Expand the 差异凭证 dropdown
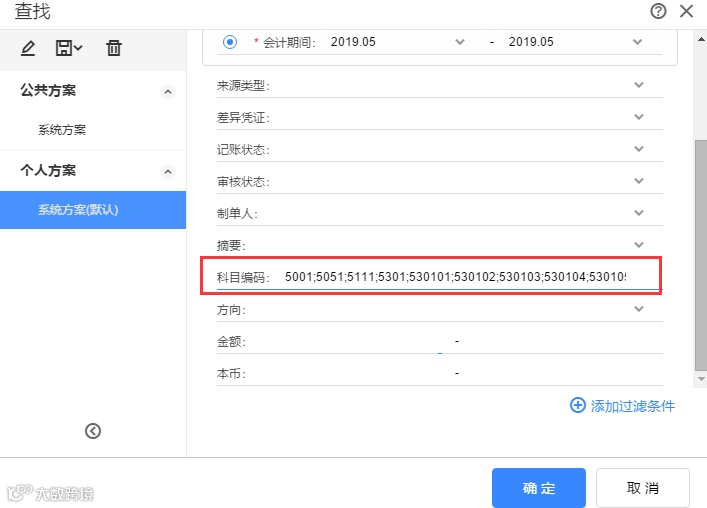 [x=639, y=117]
